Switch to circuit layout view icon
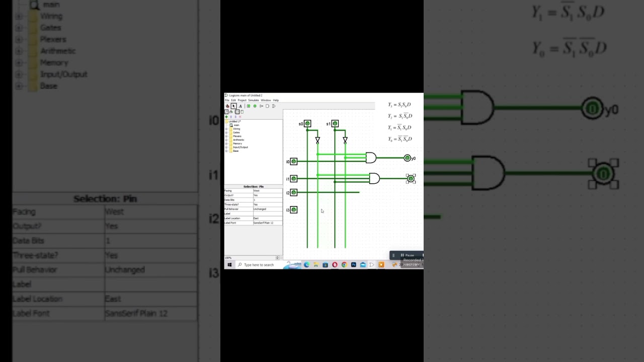This screenshot has width=644, height=362. point(237,112)
